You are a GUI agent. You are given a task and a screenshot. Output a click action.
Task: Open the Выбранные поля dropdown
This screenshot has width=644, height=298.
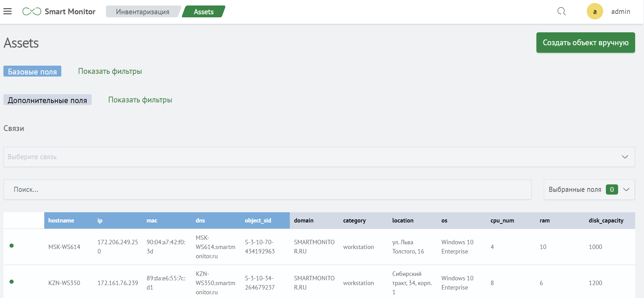click(x=589, y=189)
